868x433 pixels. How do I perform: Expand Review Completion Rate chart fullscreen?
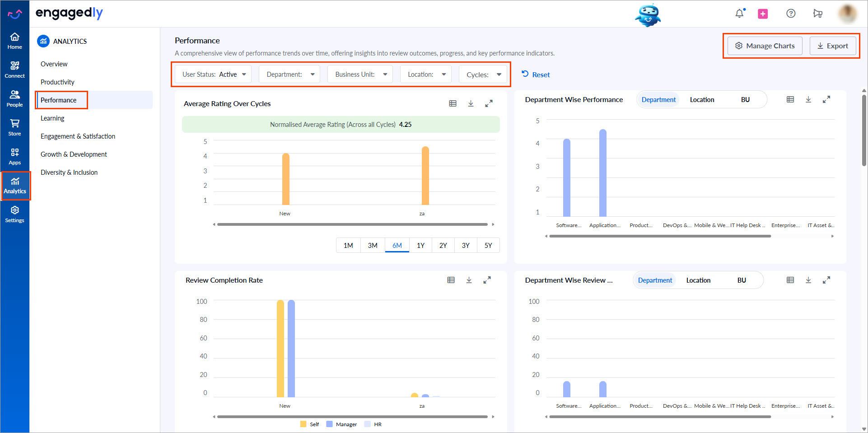[487, 280]
